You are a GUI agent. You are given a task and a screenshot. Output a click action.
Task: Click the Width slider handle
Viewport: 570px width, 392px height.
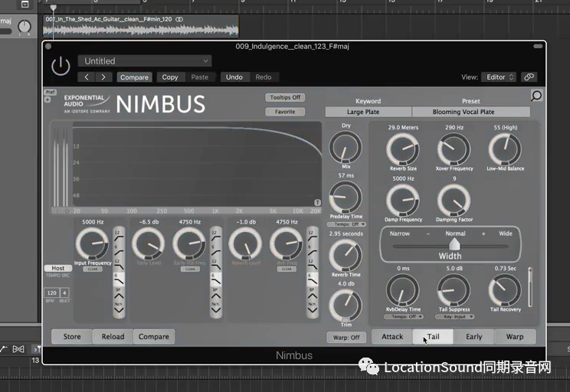[454, 244]
